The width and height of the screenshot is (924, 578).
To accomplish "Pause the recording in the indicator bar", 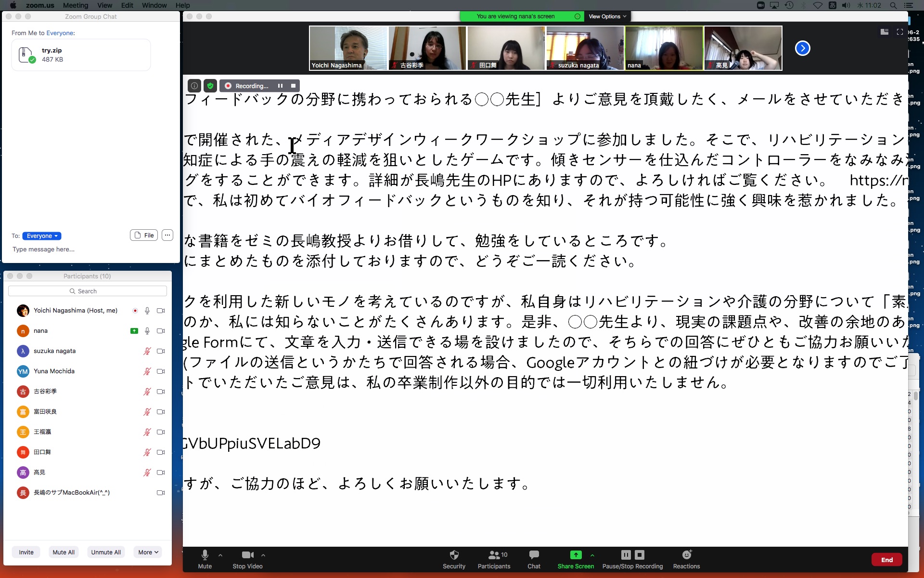I will coord(280,86).
